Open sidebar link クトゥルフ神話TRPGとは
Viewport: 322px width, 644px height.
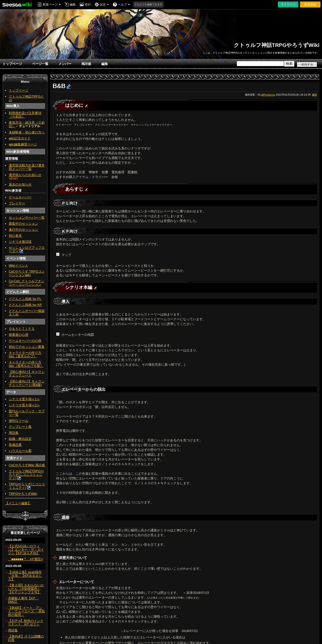(x=26, y=98)
